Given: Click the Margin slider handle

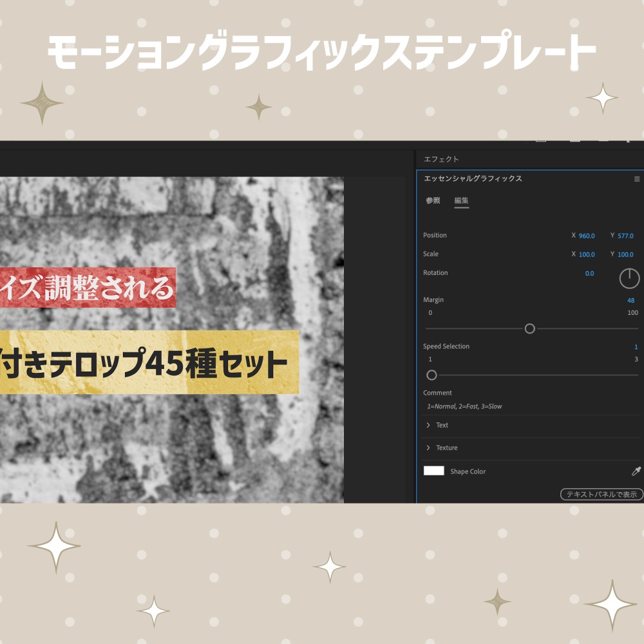Looking at the screenshot, I should point(529,328).
